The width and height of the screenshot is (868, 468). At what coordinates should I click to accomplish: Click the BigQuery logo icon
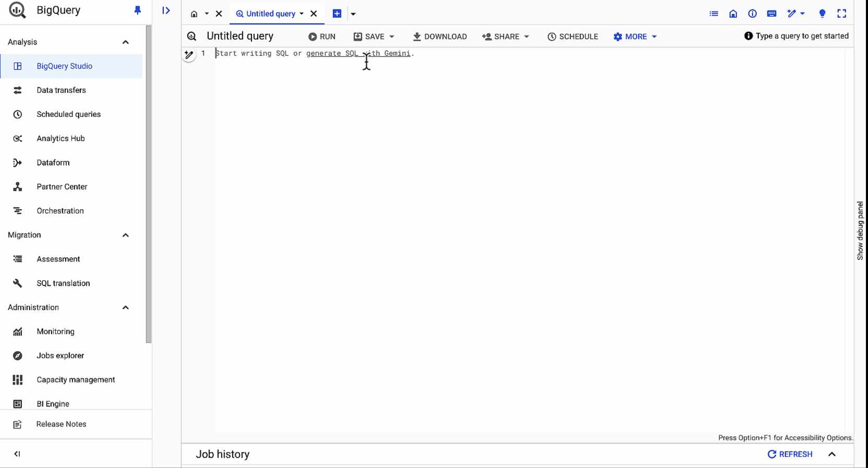(x=17, y=10)
